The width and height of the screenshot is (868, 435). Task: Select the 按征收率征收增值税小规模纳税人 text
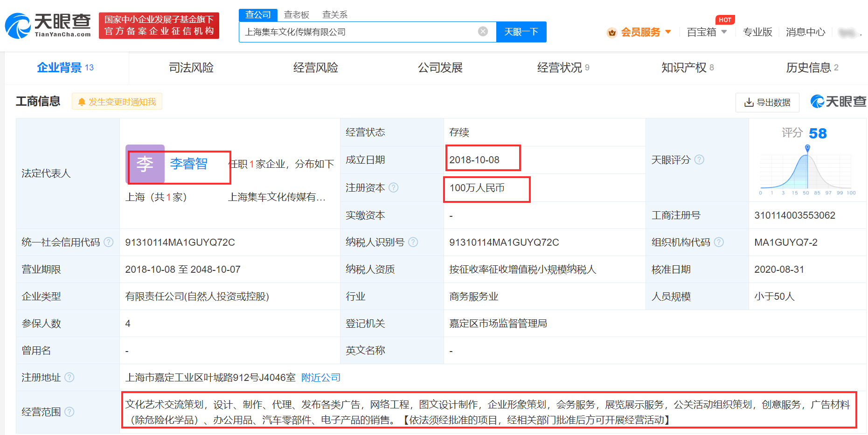click(x=523, y=269)
